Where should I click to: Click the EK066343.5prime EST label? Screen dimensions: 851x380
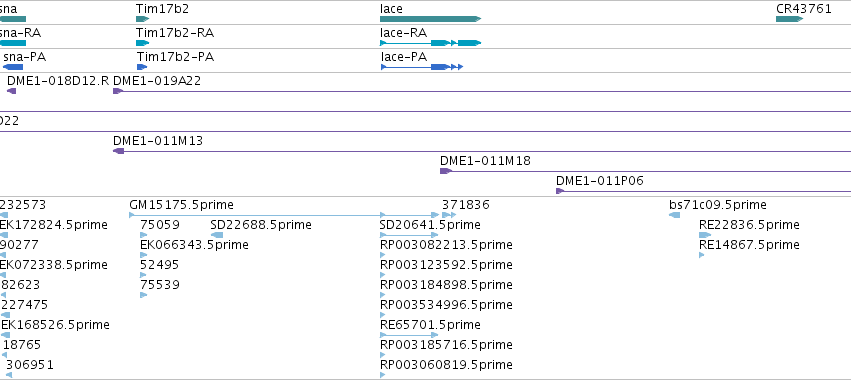(194, 245)
